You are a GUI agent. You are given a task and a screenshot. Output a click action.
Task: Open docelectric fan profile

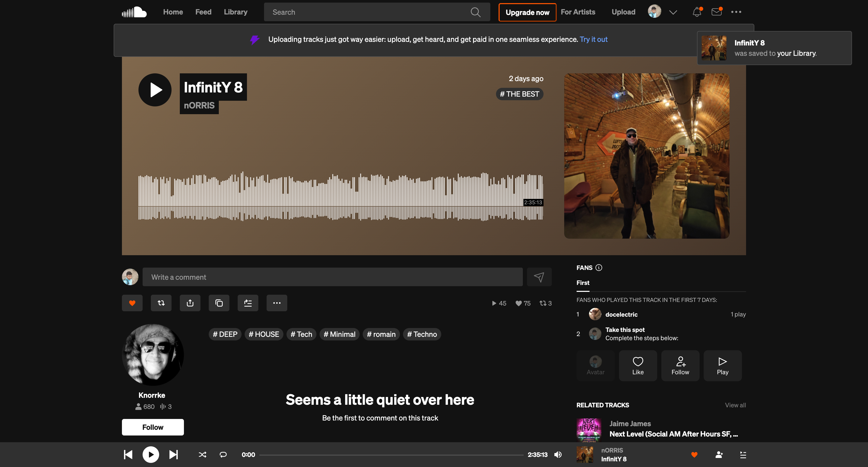(621, 314)
